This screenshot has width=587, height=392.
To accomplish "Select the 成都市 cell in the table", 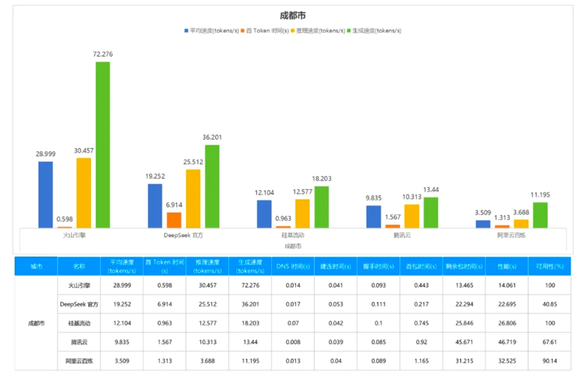I will pyautogui.click(x=36, y=323).
